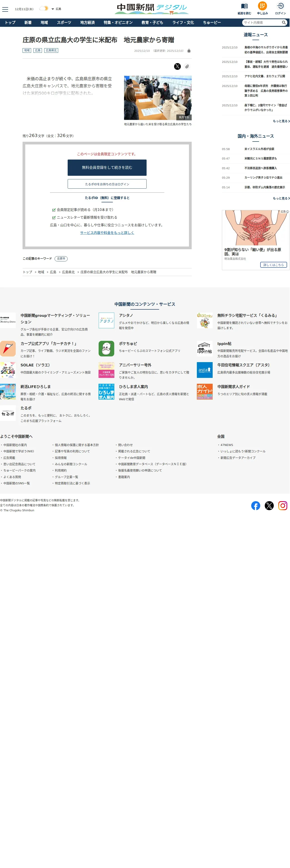
Task: Click the search magnifier icon
Action: 284,23
